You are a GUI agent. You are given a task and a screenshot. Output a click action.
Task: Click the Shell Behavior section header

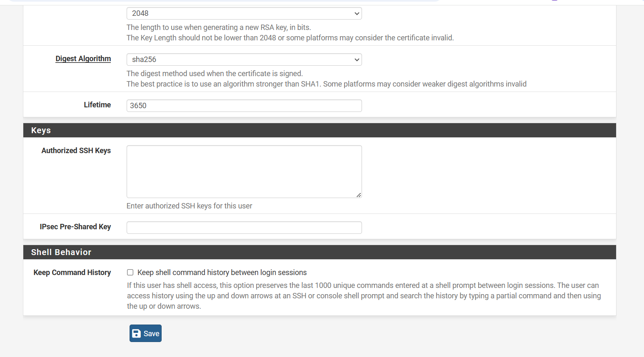pyautogui.click(x=61, y=252)
